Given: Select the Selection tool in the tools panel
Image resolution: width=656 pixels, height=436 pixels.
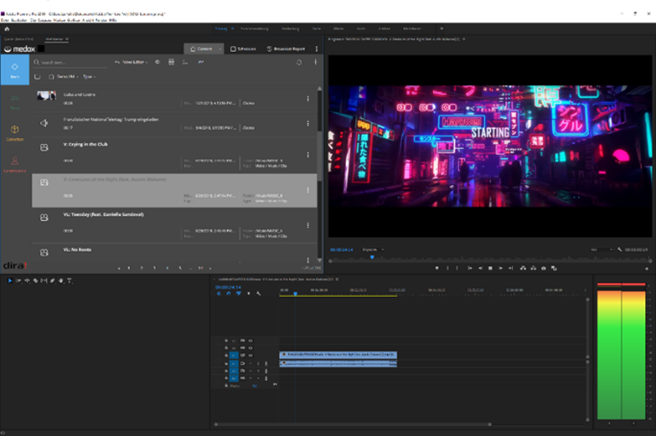Looking at the screenshot, I should [10, 281].
